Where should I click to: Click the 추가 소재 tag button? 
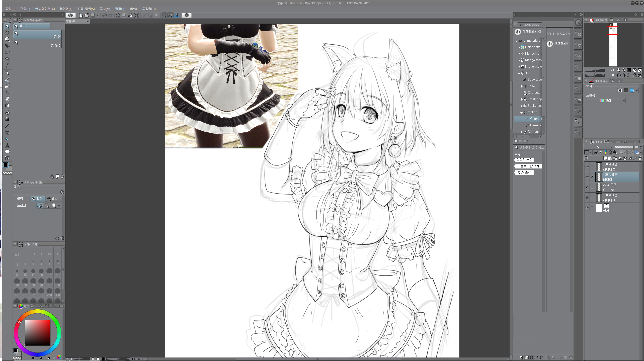[524, 172]
